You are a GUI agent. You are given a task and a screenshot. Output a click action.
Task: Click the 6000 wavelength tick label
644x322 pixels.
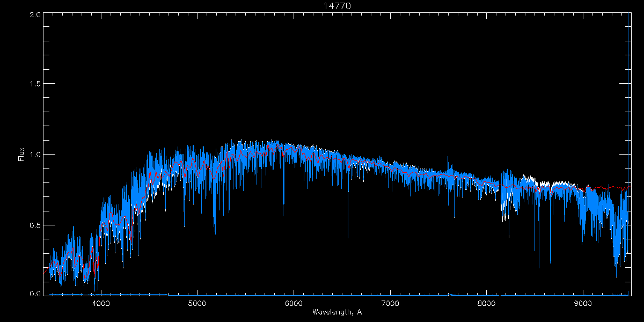(x=294, y=303)
